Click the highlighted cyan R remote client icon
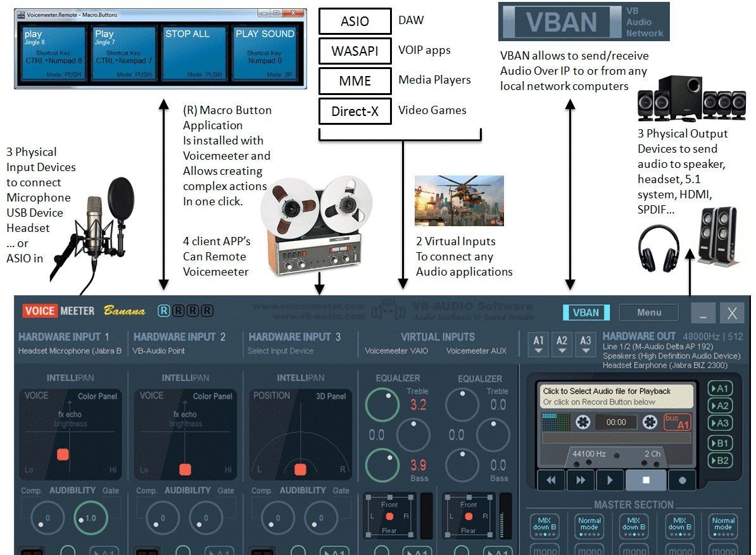Viewport: 756px width, 555px height. pos(164,311)
